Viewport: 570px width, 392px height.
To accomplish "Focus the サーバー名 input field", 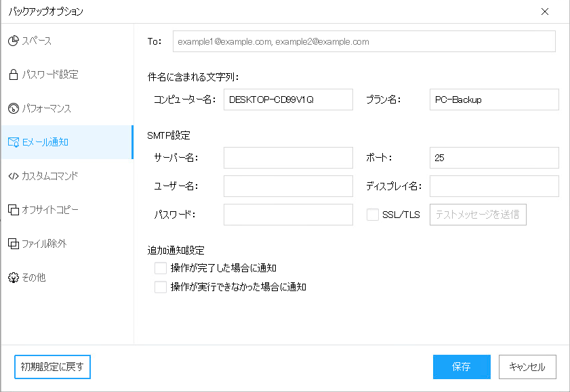I will (288, 158).
